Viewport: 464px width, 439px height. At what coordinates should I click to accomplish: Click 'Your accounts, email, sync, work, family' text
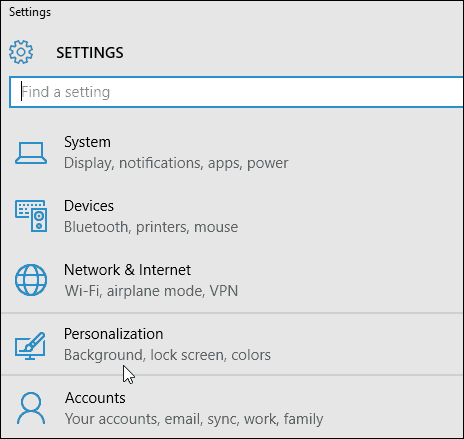[x=194, y=419]
